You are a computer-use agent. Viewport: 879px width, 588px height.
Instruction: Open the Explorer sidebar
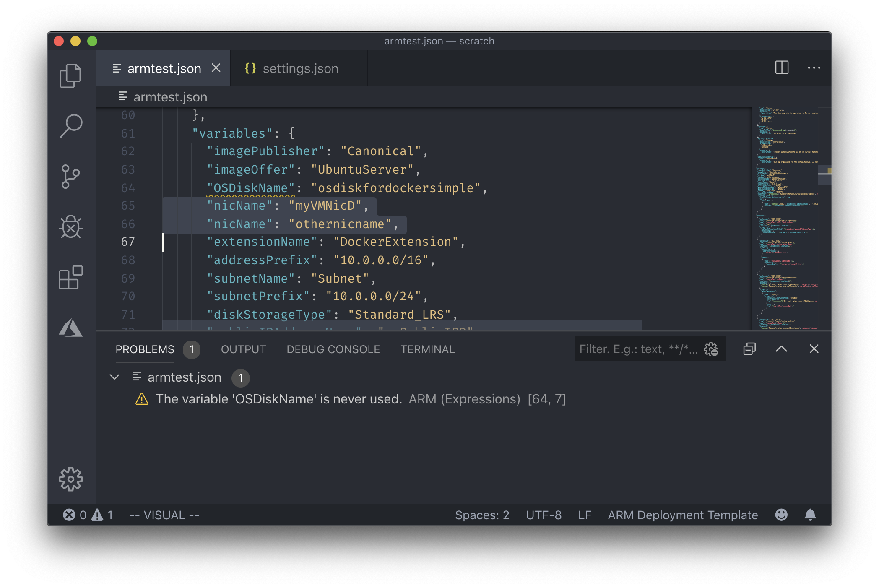click(71, 75)
